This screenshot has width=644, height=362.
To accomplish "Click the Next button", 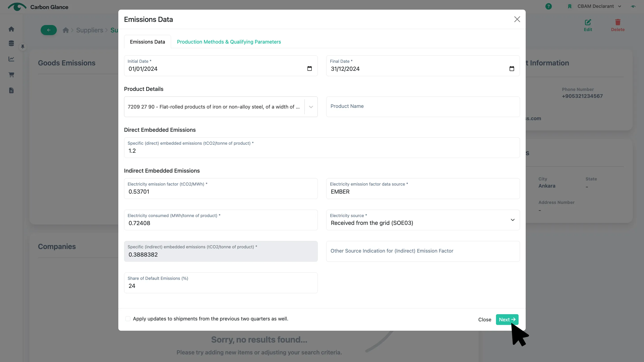I will click(507, 320).
